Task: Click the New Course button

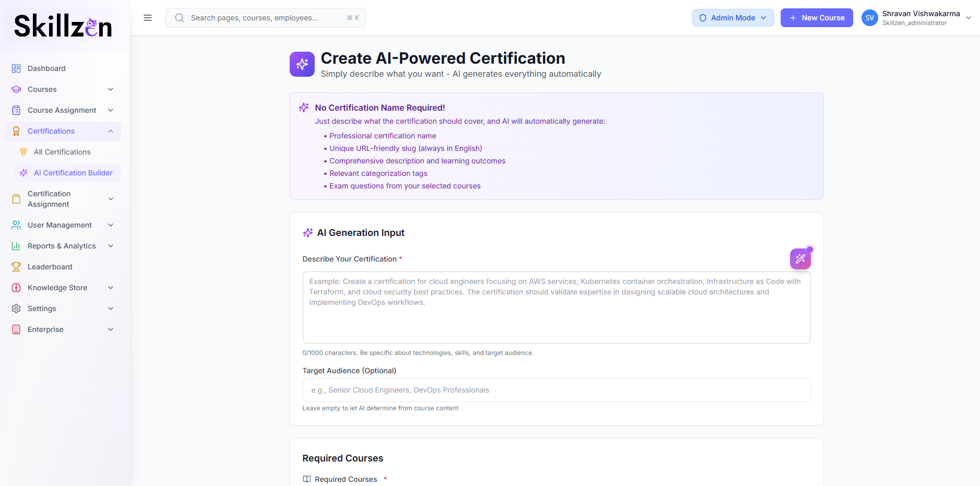Action: [817, 18]
